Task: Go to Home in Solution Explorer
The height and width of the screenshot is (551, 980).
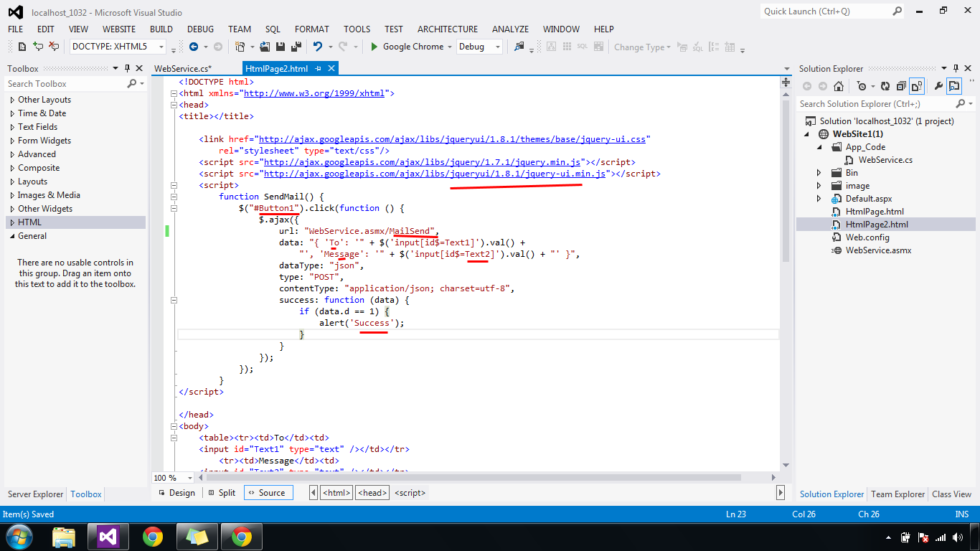Action: tap(838, 86)
